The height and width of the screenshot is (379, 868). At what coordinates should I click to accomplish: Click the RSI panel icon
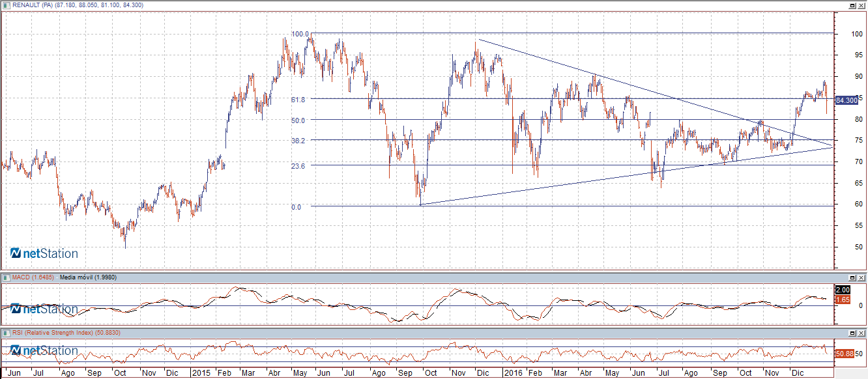pos(6,333)
